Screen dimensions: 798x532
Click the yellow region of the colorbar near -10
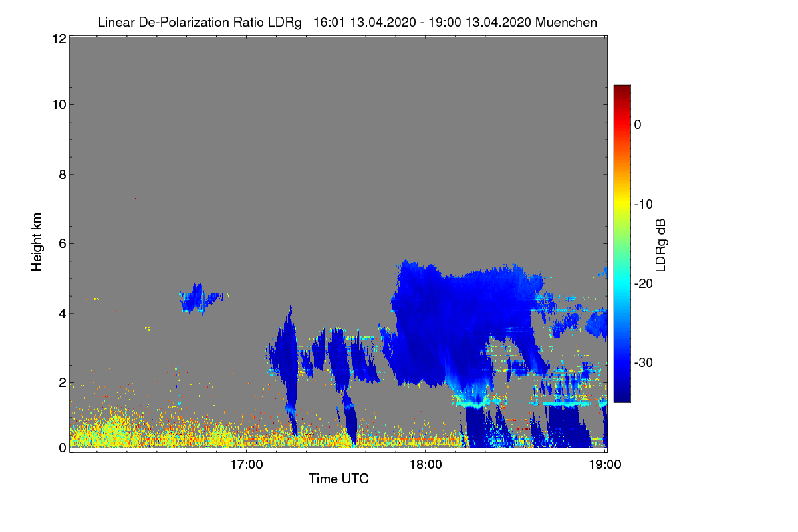click(622, 204)
